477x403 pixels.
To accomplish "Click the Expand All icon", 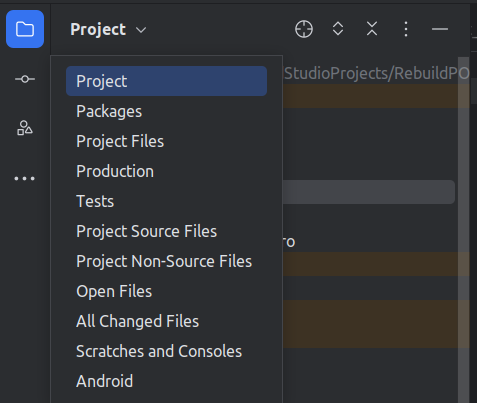I will (x=338, y=29).
